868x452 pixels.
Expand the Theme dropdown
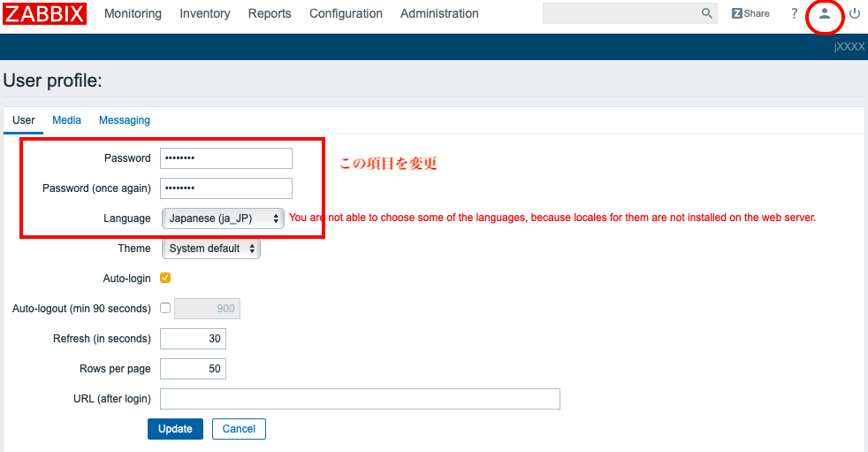[x=211, y=249]
